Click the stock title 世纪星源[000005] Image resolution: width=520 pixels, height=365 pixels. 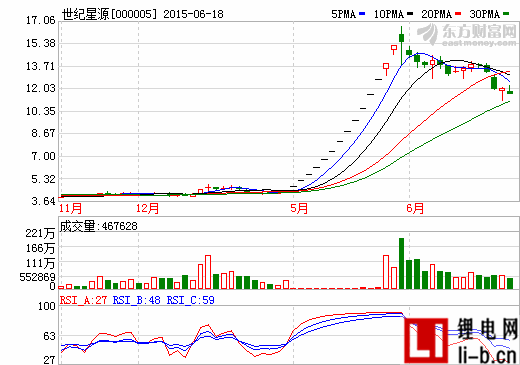tap(109, 14)
